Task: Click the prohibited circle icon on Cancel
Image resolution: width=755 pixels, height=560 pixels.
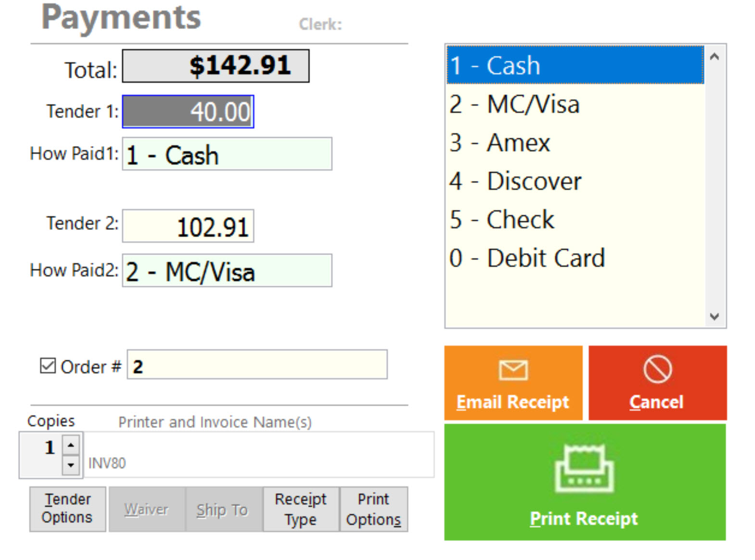Action: click(x=657, y=369)
